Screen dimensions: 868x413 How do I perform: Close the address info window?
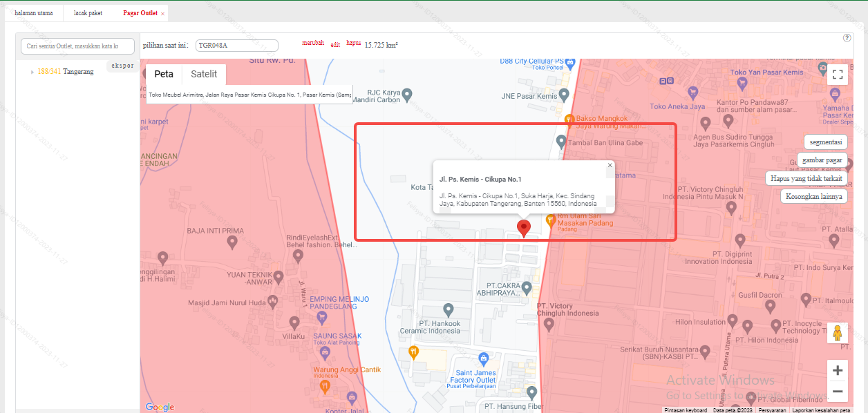610,165
